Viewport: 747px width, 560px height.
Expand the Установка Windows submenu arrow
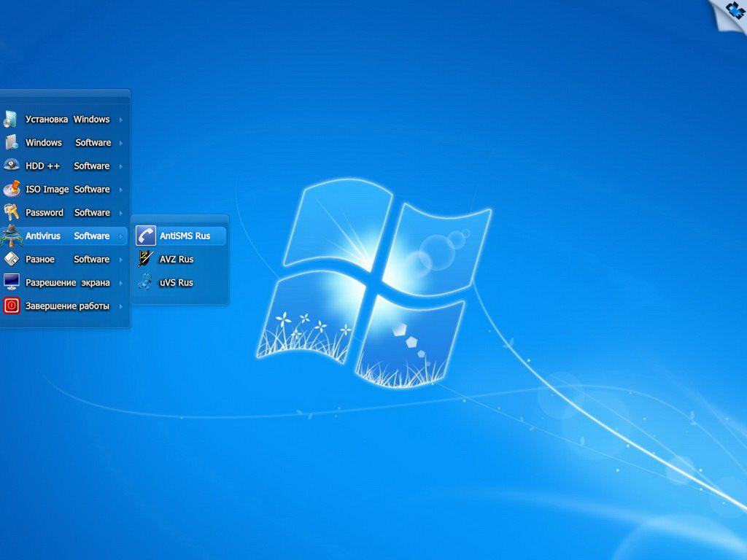tap(121, 120)
